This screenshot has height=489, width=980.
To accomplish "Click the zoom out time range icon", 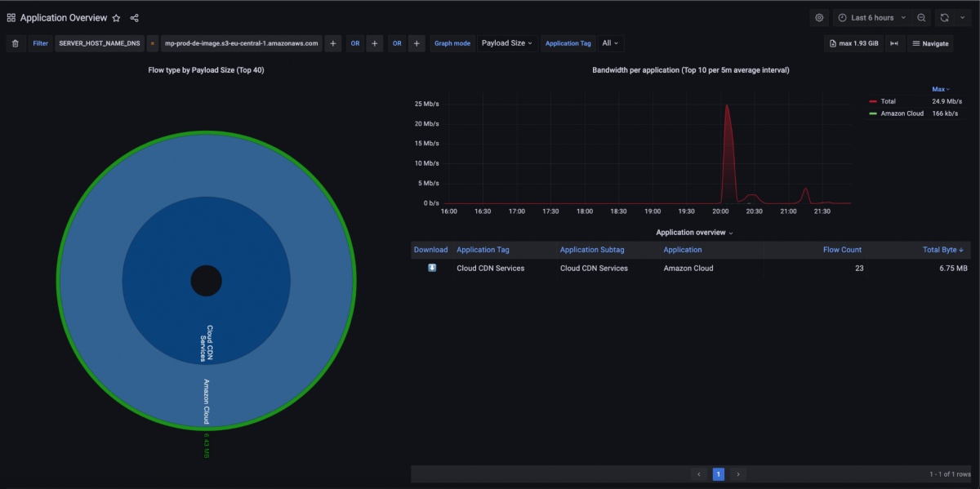I will [921, 17].
